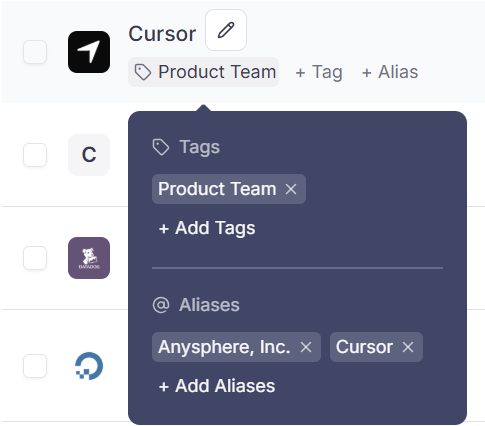
Task: Click the + Alias link in Cursor row
Action: point(390,72)
